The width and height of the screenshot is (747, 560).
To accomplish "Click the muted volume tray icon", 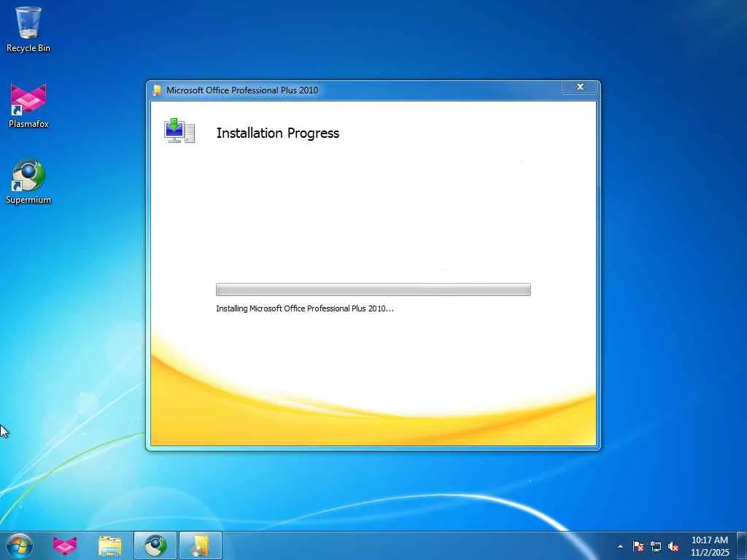I will tap(673, 546).
